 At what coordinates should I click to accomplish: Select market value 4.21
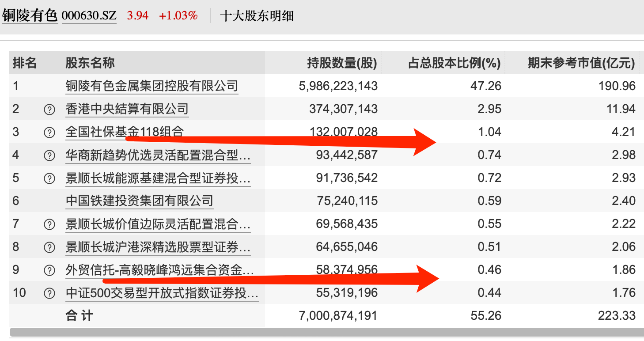624,132
